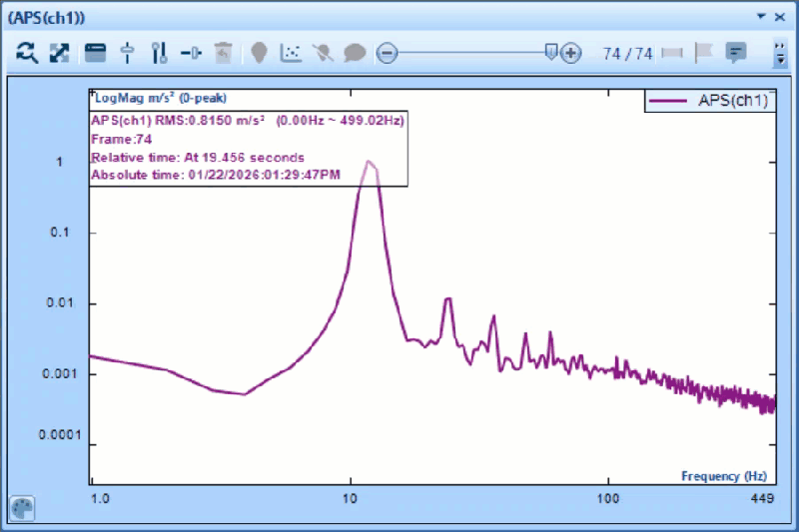Click the blue annotation note icon
The width and height of the screenshot is (799, 532).
coord(736,53)
